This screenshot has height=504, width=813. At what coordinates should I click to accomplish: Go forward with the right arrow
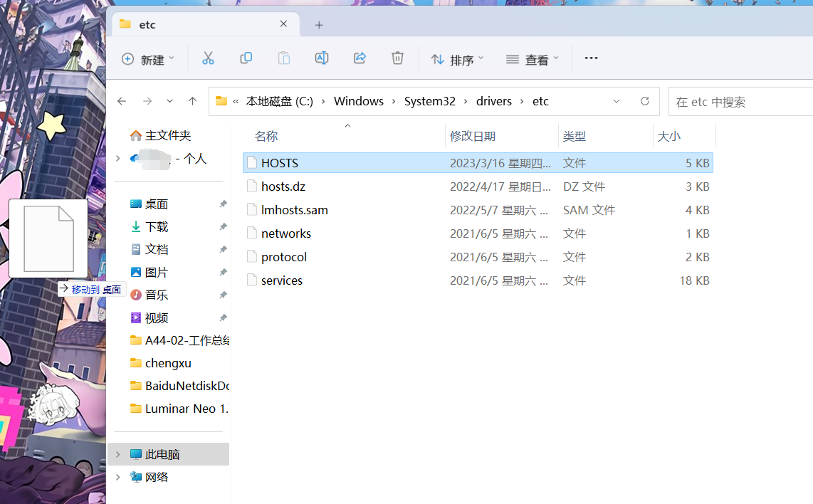coord(147,101)
